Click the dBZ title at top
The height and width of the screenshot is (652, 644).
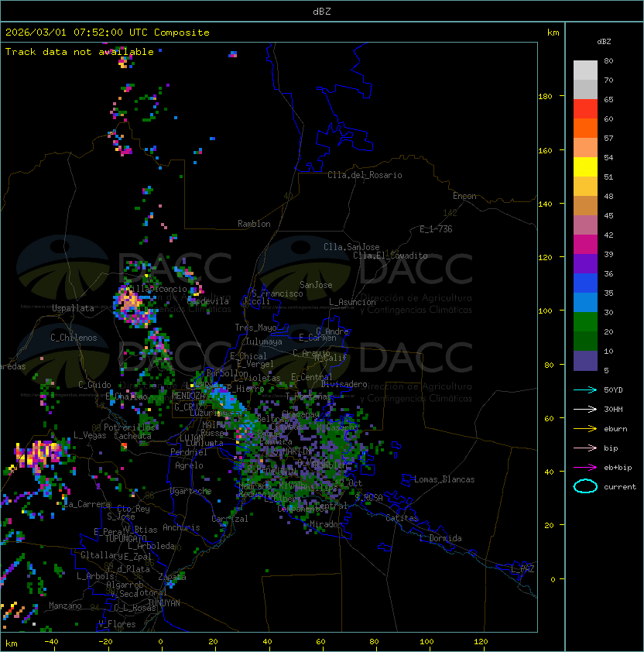pyautogui.click(x=322, y=12)
